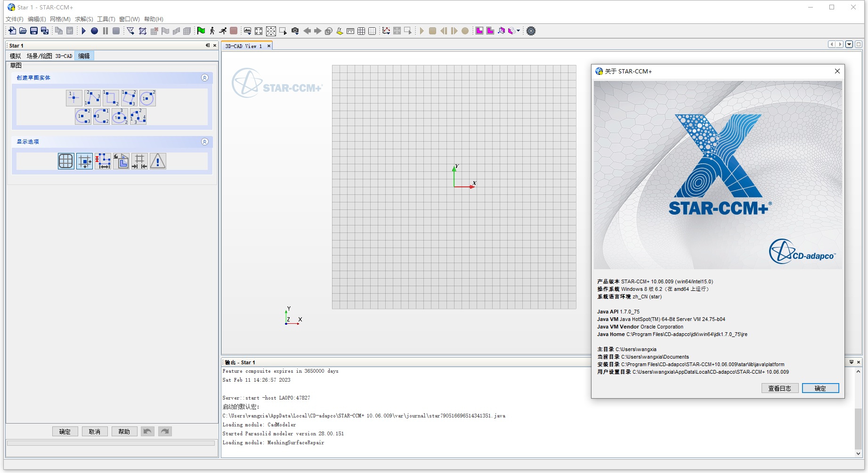Click the save simulation icon
This screenshot has height=473, width=868.
pyautogui.click(x=34, y=31)
